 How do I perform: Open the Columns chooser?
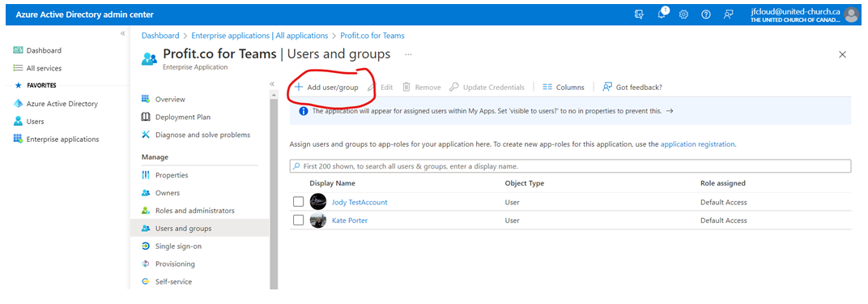click(564, 87)
